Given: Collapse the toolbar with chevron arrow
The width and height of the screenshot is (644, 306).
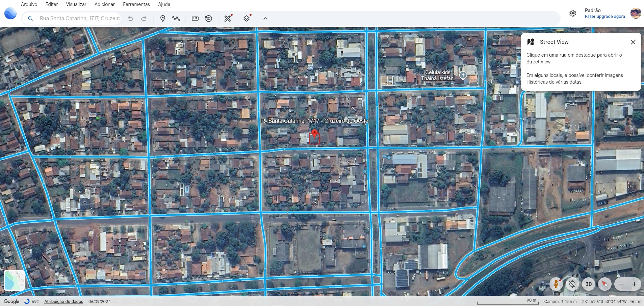Looking at the screenshot, I should [x=265, y=19].
